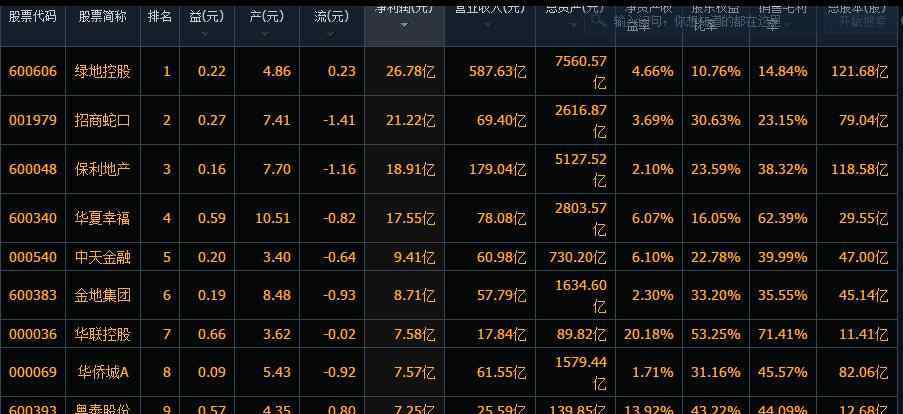Click rank number 5 cell
Screen dimensions: 903x414
(167, 257)
